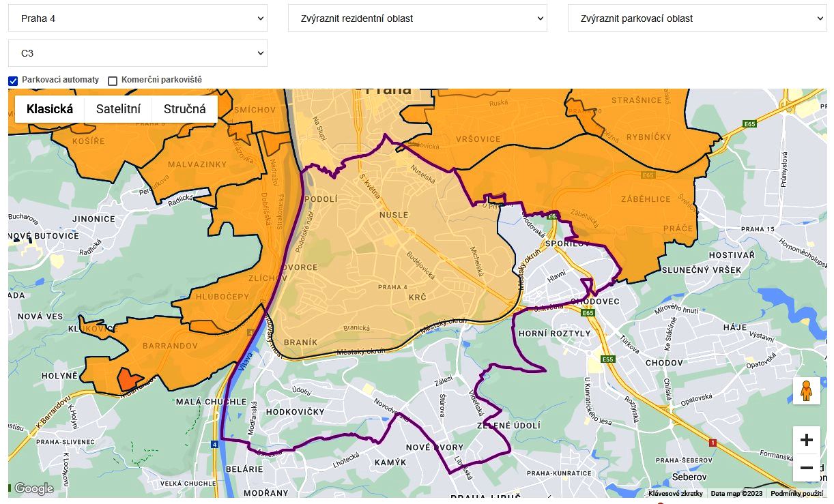Switch map to Stručná view

click(x=185, y=109)
